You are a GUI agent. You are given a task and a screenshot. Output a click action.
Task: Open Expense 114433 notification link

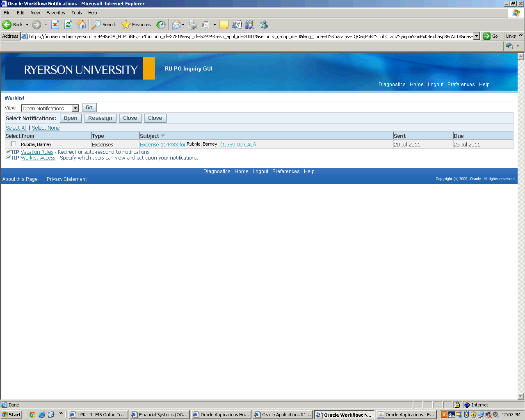pyautogui.click(x=162, y=145)
